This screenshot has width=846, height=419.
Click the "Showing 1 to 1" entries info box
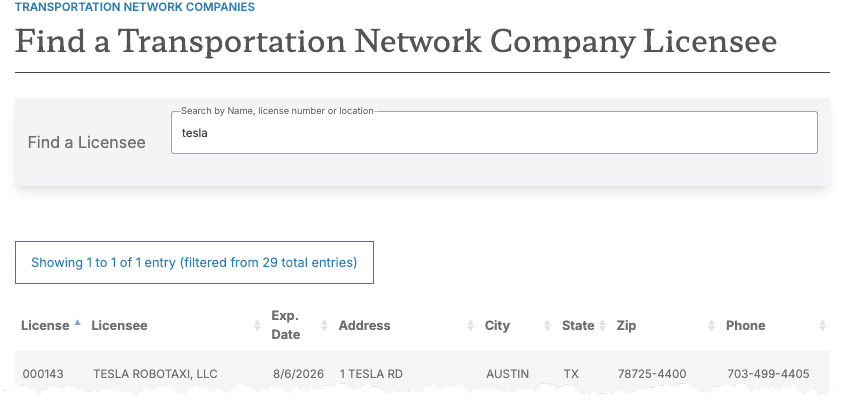pyautogui.click(x=194, y=263)
